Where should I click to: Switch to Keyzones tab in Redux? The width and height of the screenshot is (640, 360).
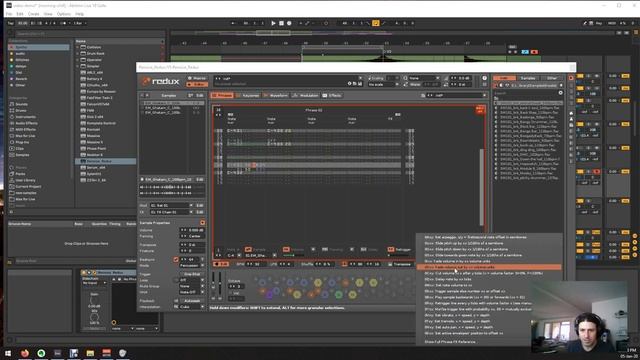click(x=248, y=96)
